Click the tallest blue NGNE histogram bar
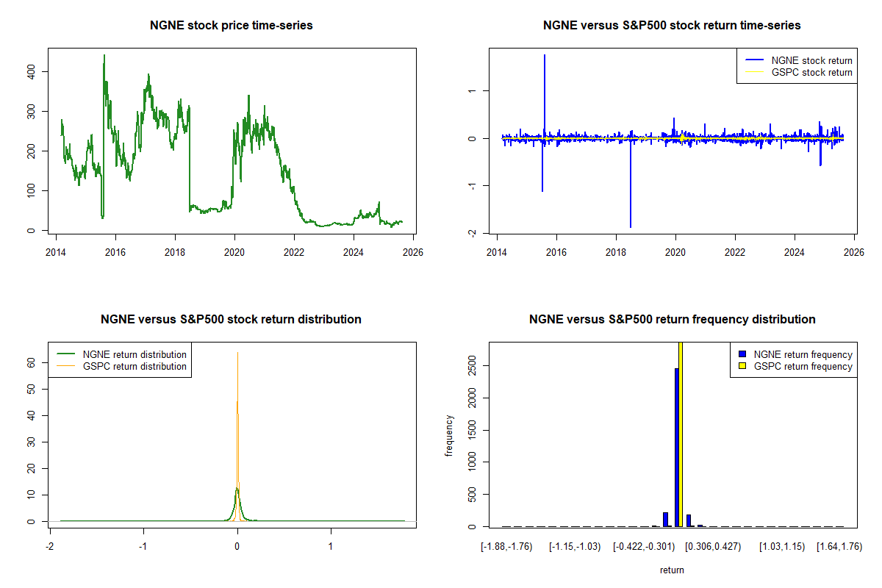882x588 pixels. coord(676,447)
